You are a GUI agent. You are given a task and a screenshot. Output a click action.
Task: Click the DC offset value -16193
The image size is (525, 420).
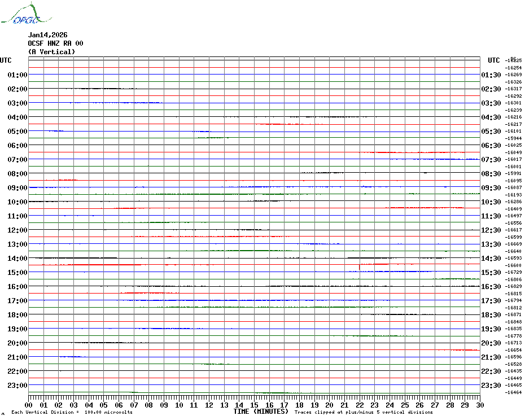(513, 195)
